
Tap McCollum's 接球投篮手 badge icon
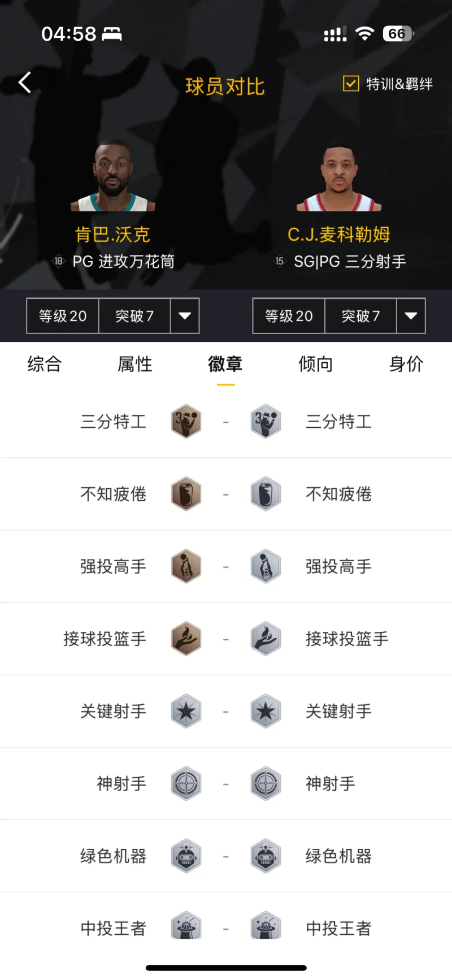(266, 639)
